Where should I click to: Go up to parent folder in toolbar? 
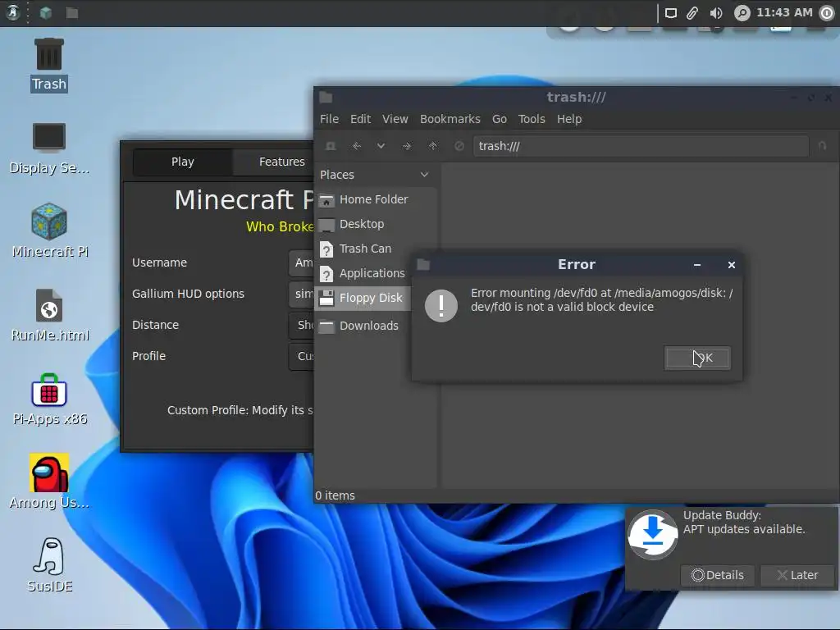(433, 146)
